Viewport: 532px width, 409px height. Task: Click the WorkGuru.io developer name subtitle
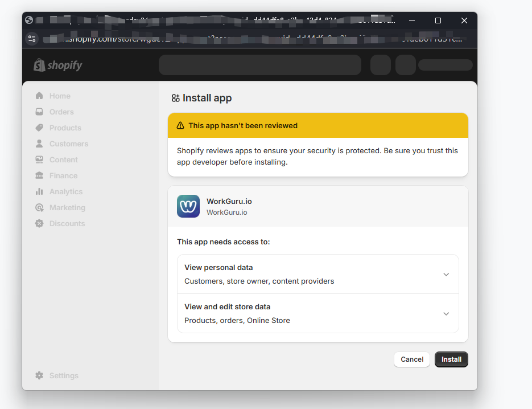click(227, 212)
